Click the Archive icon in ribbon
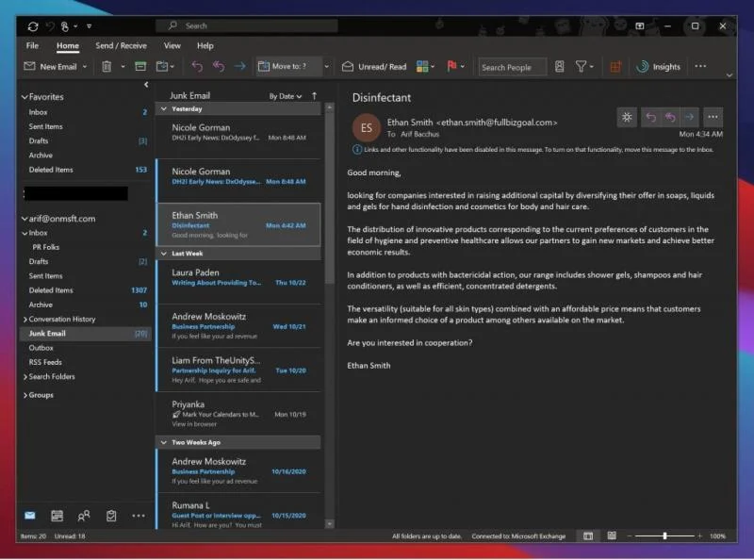The height and width of the screenshot is (560, 754). pyautogui.click(x=140, y=66)
